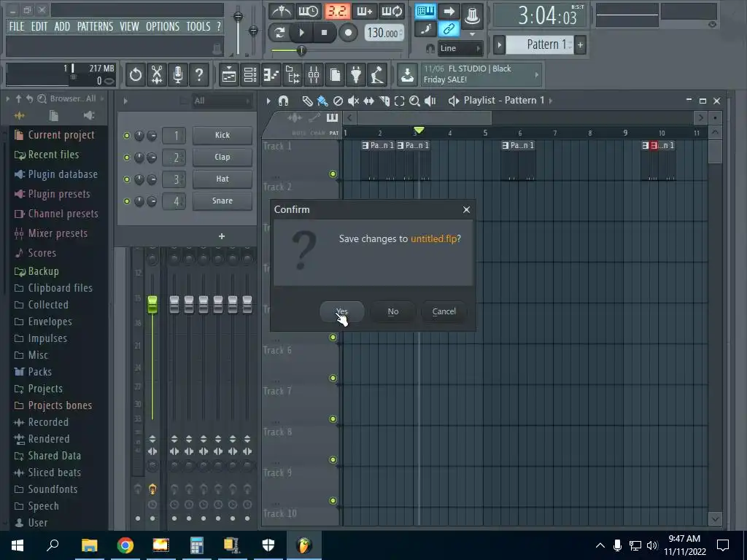
Task: Open the PATTERNS menu
Action: tap(96, 27)
